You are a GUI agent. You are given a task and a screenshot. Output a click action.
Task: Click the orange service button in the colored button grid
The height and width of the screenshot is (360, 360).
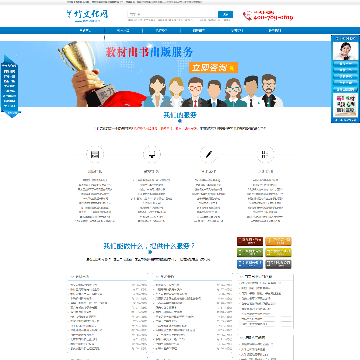point(278,241)
